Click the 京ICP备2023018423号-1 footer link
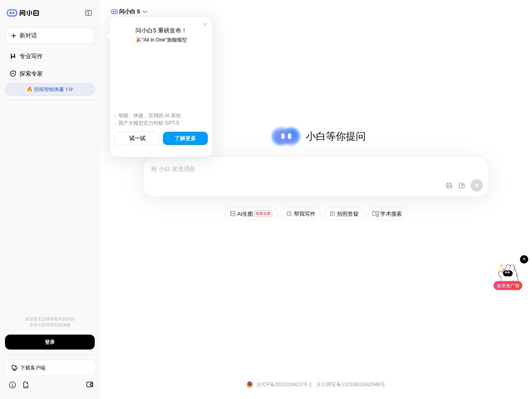The width and height of the screenshot is (532, 399). click(284, 384)
